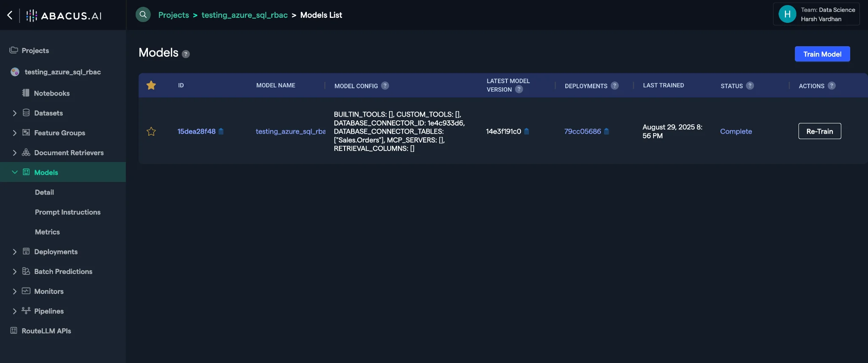Click help icon next to Models heading

point(186,54)
